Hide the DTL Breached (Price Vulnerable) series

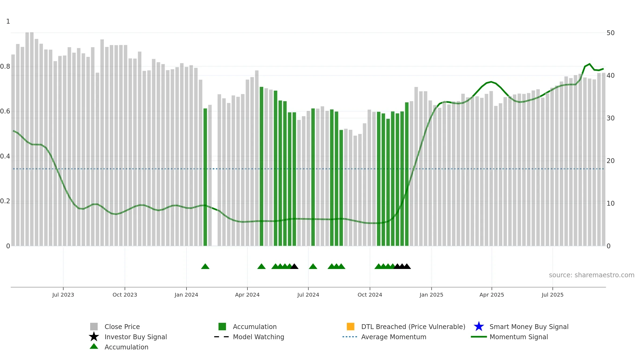pos(406,327)
